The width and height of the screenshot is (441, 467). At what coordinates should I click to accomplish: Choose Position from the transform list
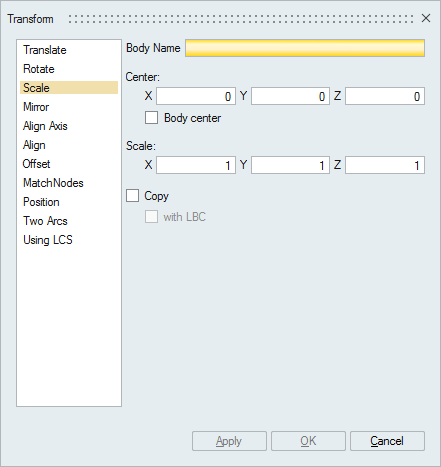tap(69, 202)
